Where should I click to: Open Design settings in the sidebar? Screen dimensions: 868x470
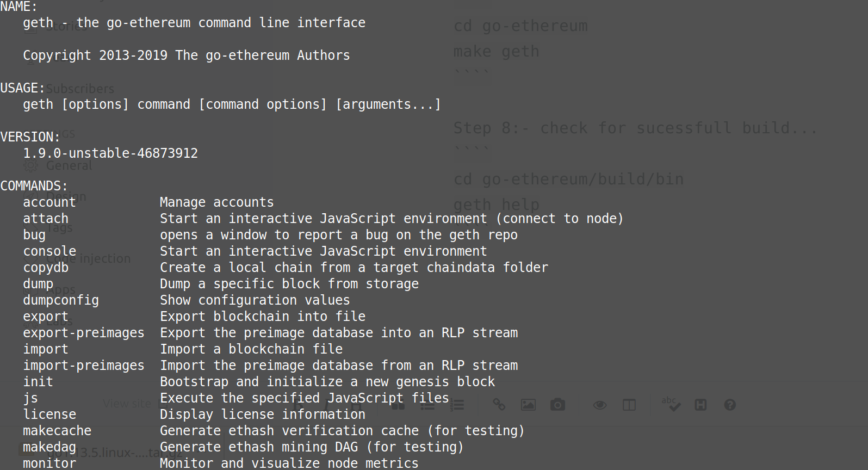coord(66,196)
